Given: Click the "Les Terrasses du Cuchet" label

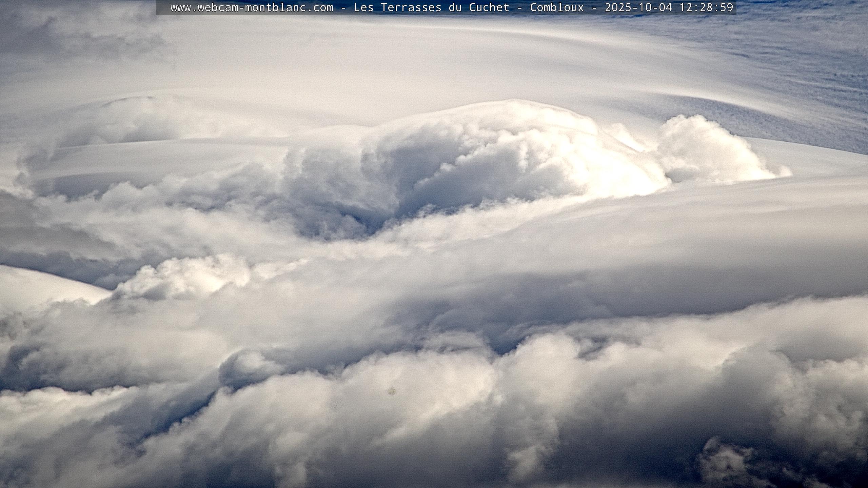Looking at the screenshot, I should (431, 7).
